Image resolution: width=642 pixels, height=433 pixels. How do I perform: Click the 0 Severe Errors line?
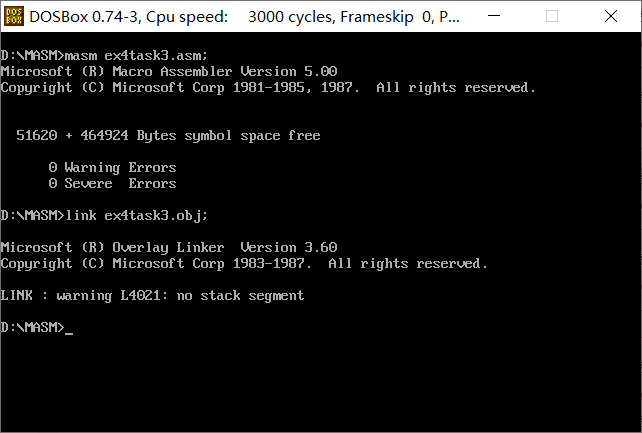tap(112, 183)
